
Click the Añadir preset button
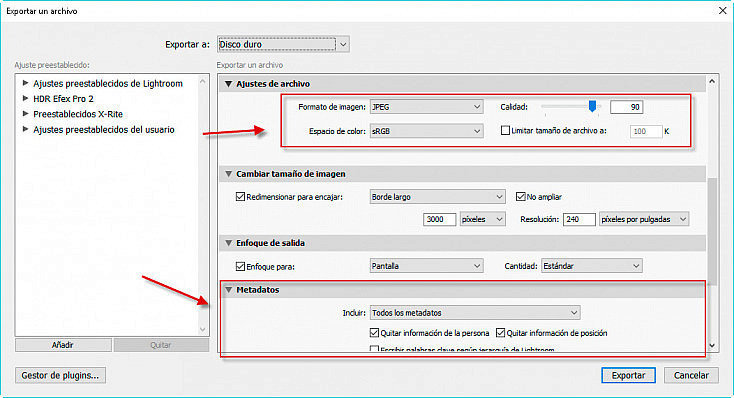(63, 345)
